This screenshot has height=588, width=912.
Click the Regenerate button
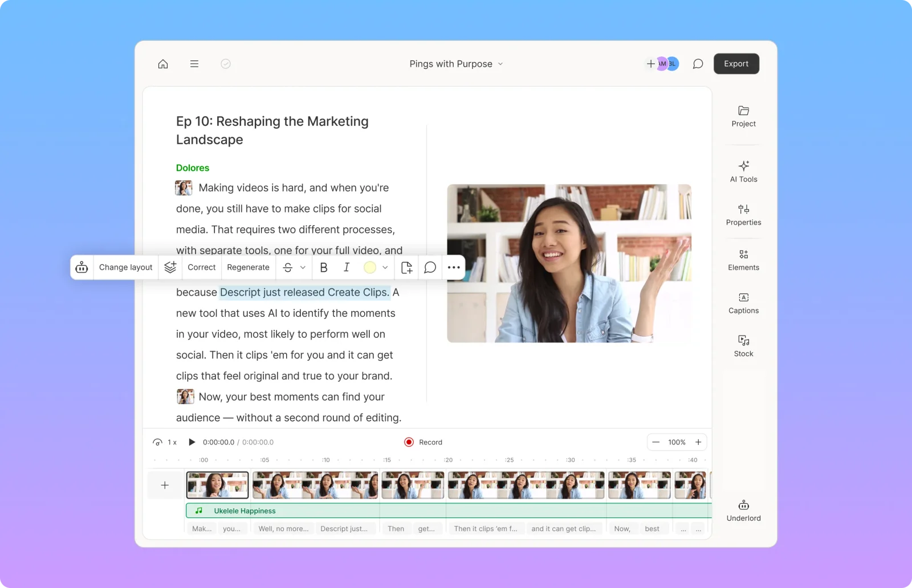click(x=248, y=267)
